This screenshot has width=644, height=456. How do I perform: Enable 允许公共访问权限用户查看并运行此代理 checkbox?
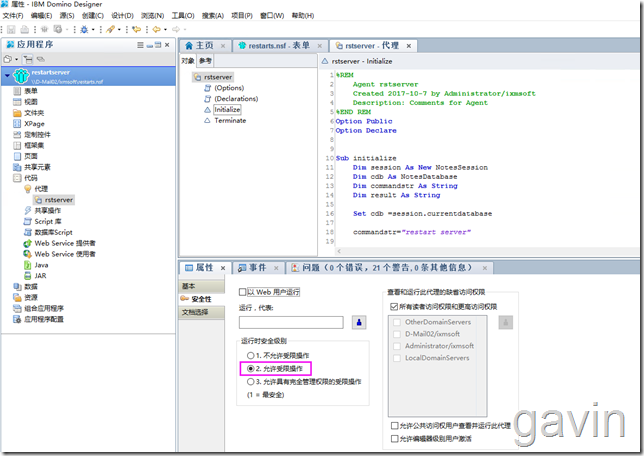[395, 425]
